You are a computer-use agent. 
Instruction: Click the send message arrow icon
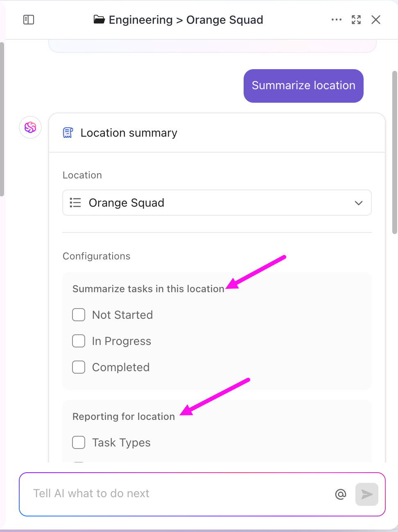coord(366,494)
